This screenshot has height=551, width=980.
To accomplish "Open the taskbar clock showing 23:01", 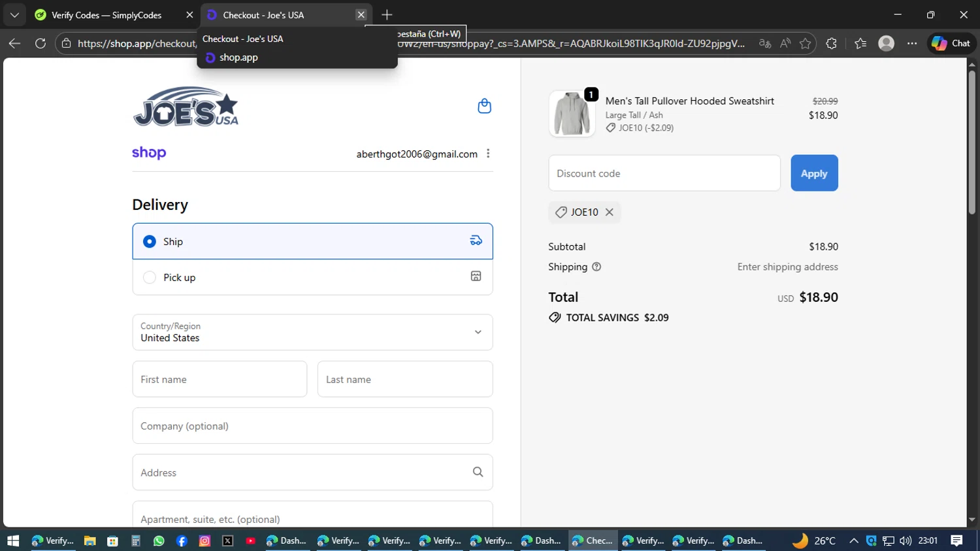I will [928, 541].
